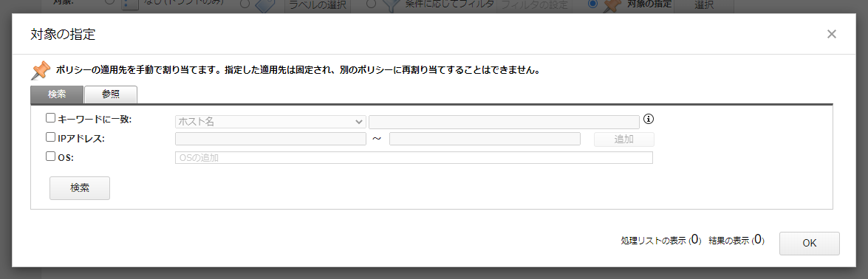Viewport: 868px width, 279px height.
Task: Enable the キーワードに一致 checkbox
Action: [x=50, y=118]
